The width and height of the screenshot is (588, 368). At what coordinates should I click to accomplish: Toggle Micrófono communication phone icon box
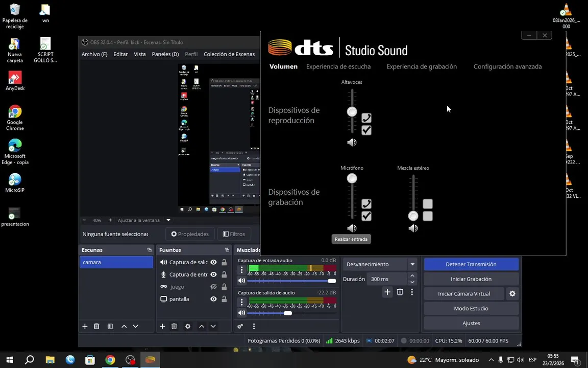point(366,203)
